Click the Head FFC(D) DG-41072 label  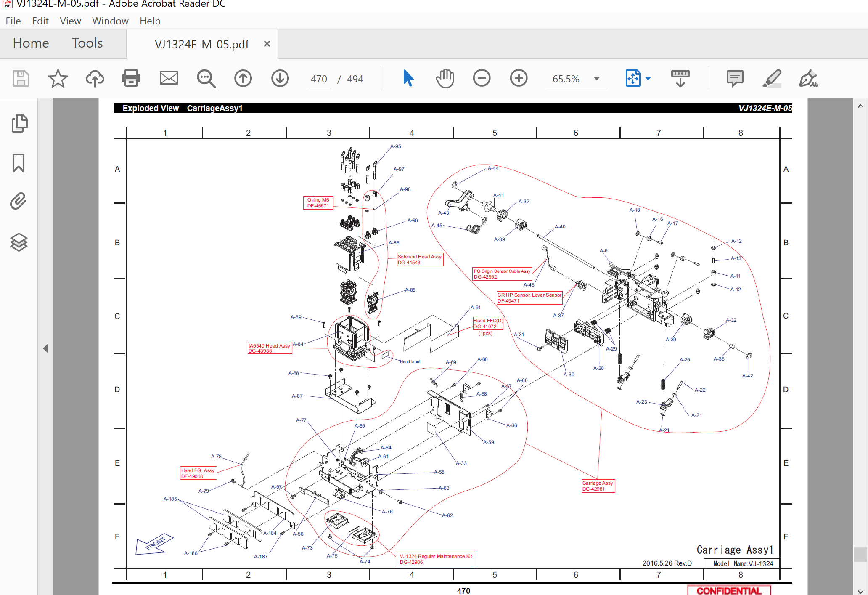[488, 324]
